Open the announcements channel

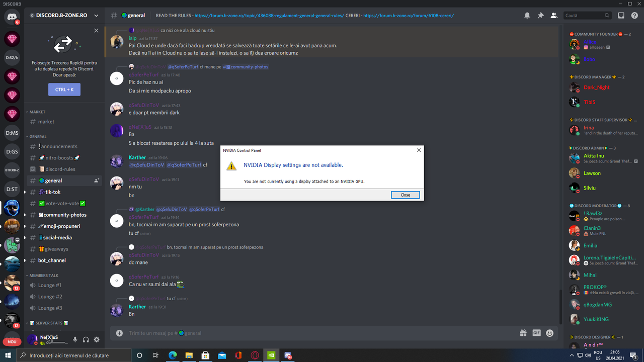(x=64, y=146)
